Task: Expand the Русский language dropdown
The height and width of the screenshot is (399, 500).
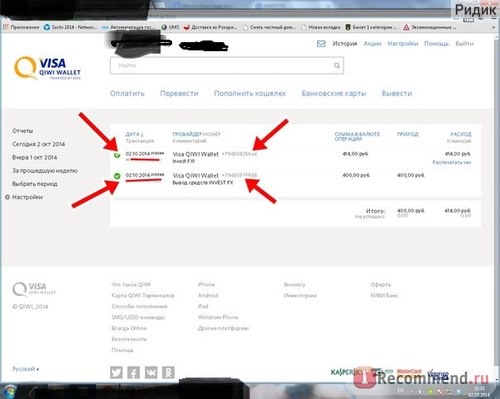Action: (x=26, y=369)
